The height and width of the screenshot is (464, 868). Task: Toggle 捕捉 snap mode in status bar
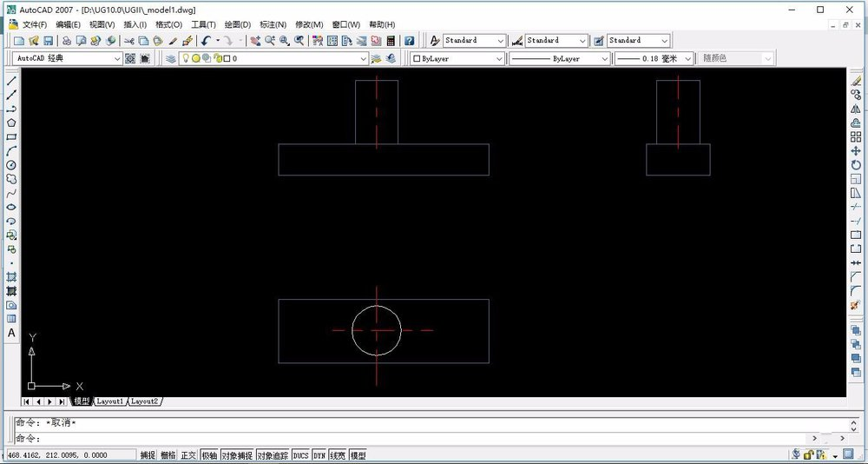coord(148,455)
